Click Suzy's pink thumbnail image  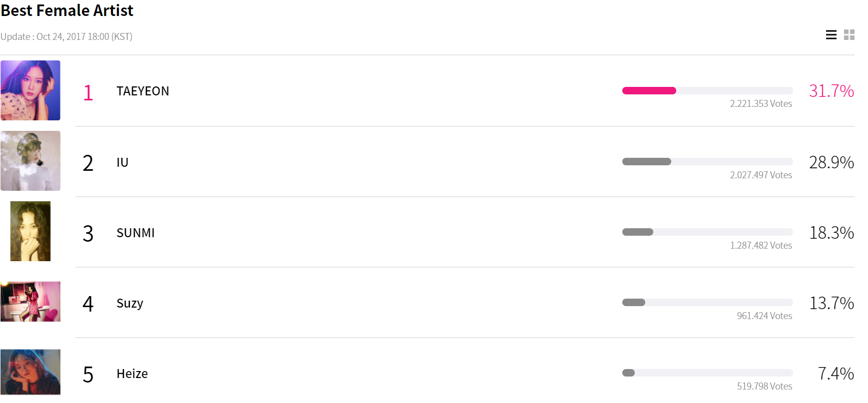click(30, 302)
